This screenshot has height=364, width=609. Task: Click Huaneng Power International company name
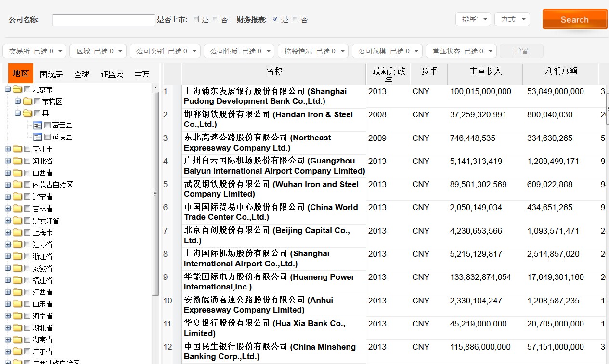coord(269,282)
